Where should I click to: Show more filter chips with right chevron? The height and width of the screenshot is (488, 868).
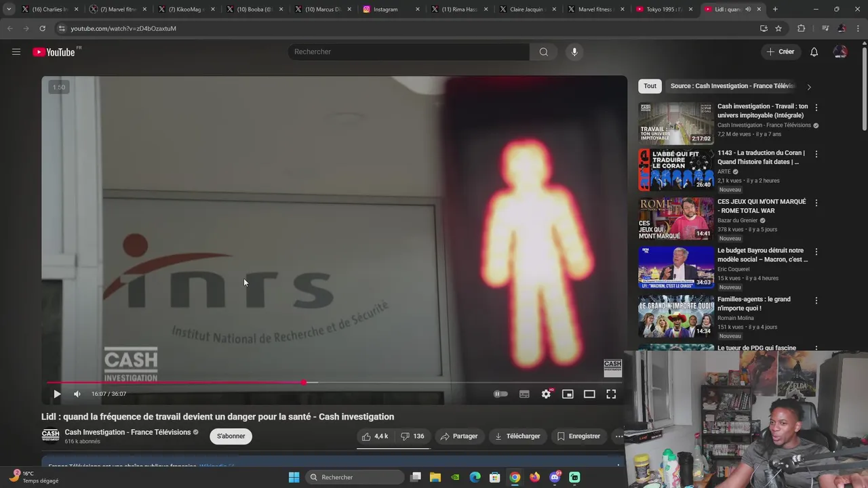click(808, 87)
